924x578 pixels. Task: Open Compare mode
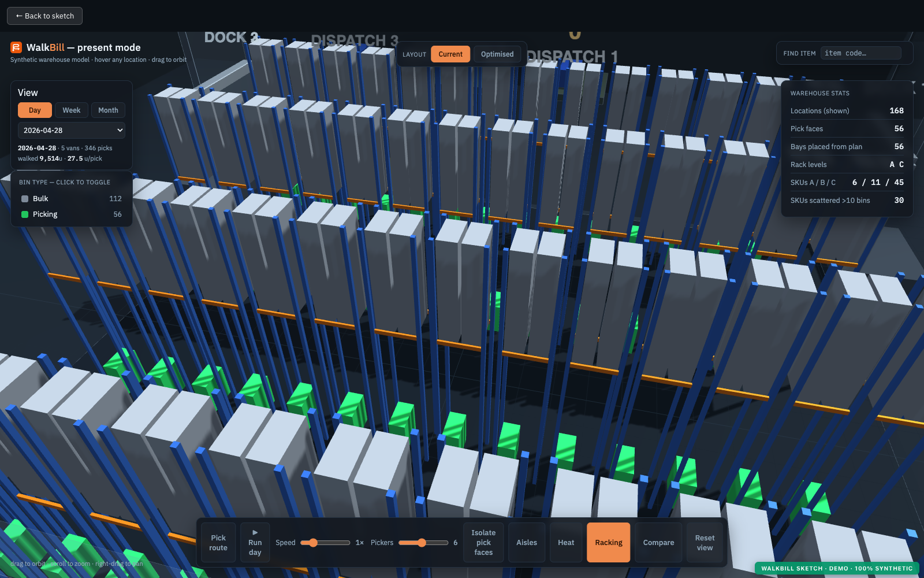pyautogui.click(x=659, y=543)
